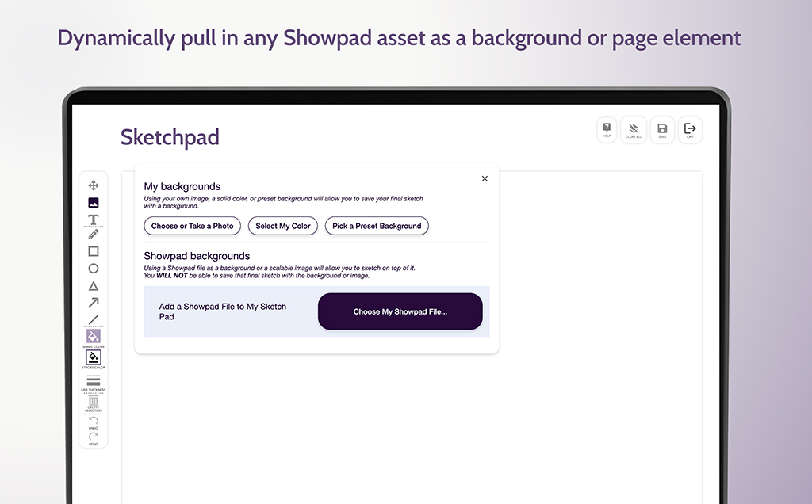
Task: Save the sketch
Action: click(662, 129)
